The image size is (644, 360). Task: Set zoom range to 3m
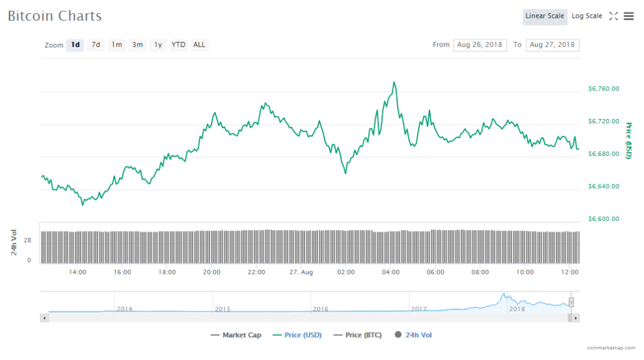coord(137,45)
